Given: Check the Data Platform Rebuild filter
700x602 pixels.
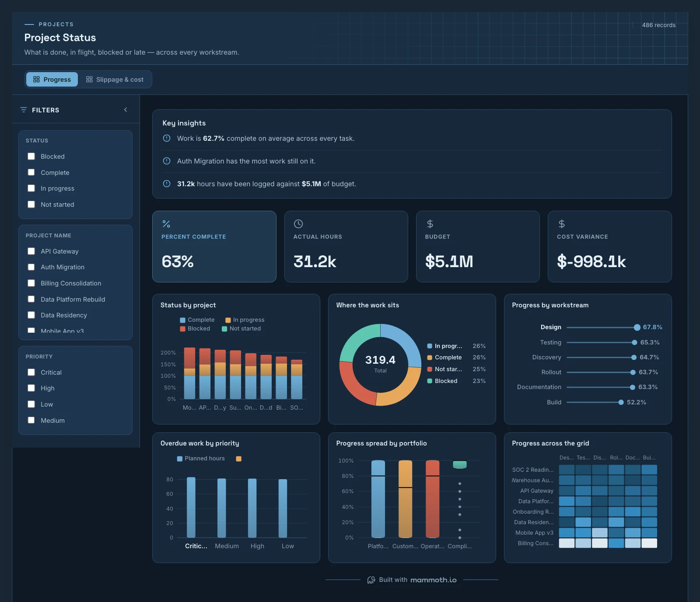Looking at the screenshot, I should point(31,299).
